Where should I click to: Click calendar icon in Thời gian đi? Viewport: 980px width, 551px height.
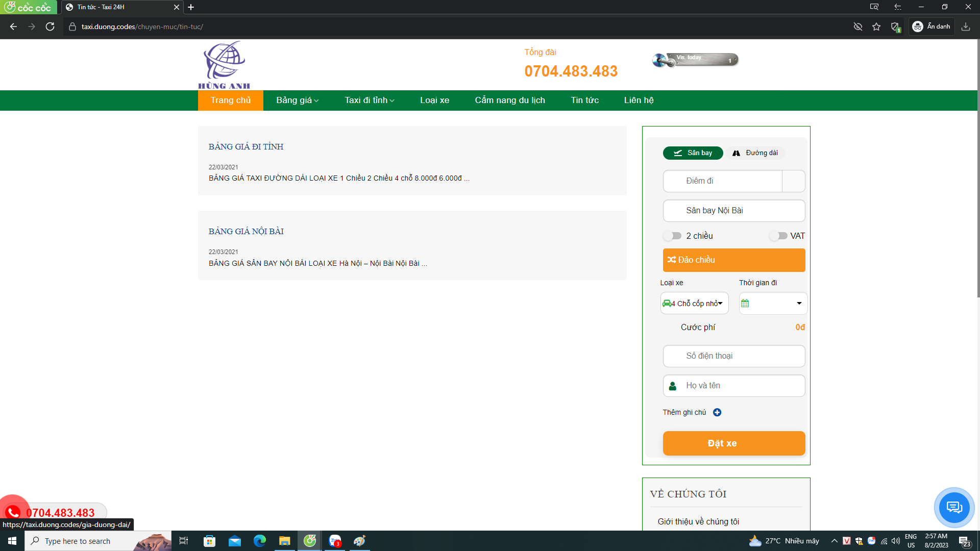pos(745,304)
